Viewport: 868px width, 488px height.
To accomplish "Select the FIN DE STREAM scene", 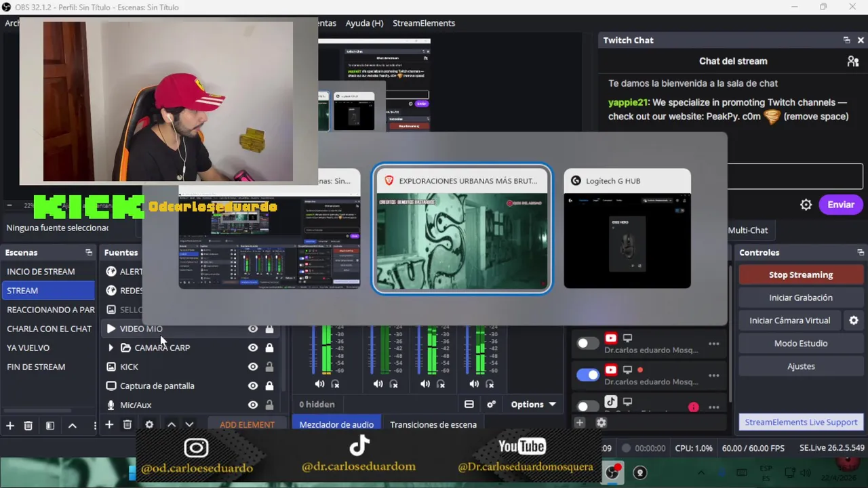I will pyautogui.click(x=47, y=367).
